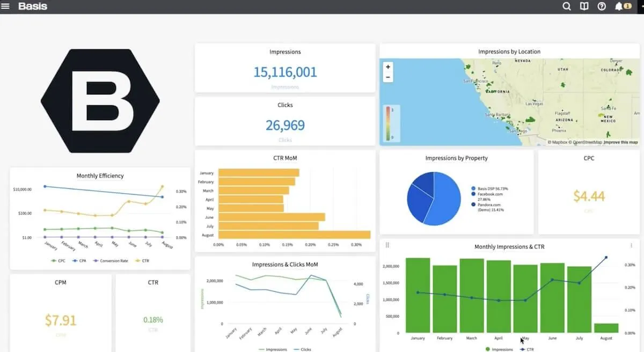This screenshot has width=644, height=352.
Task: Click the August bar in CTR MoM
Action: point(295,234)
